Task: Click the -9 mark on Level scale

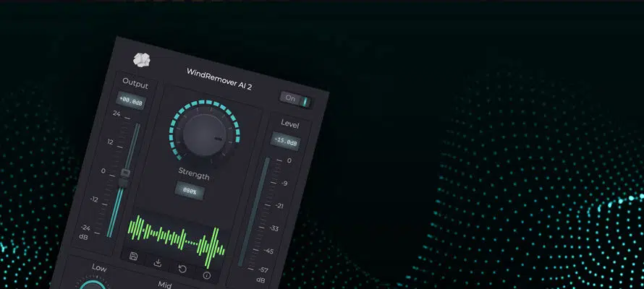Action: click(x=284, y=183)
